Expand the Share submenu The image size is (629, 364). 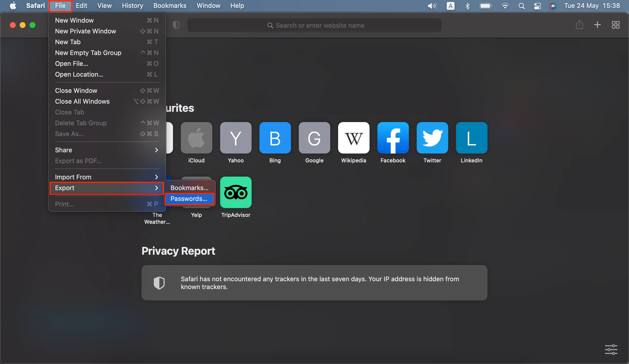(107, 150)
